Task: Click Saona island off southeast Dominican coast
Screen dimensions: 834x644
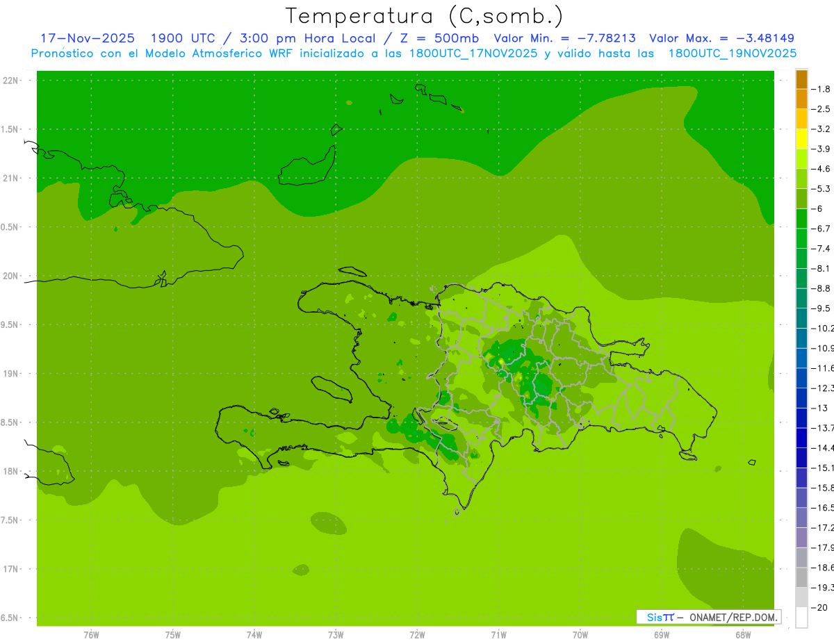Action: point(688,456)
